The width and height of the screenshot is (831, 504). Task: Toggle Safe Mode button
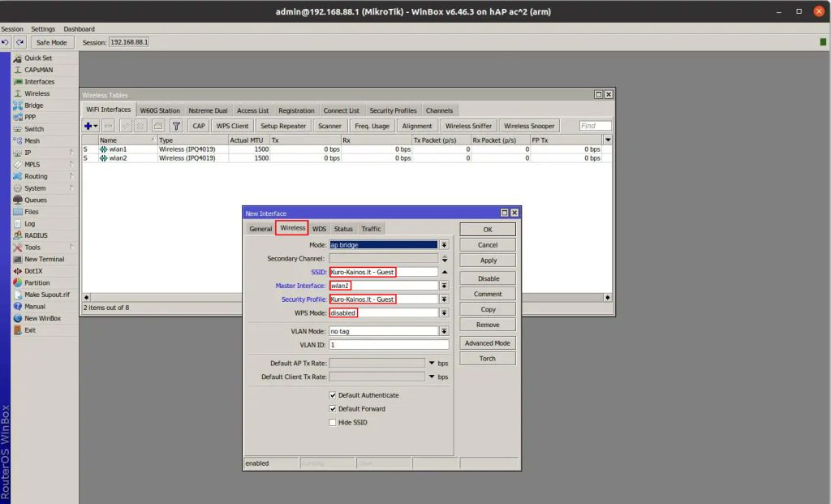click(51, 42)
